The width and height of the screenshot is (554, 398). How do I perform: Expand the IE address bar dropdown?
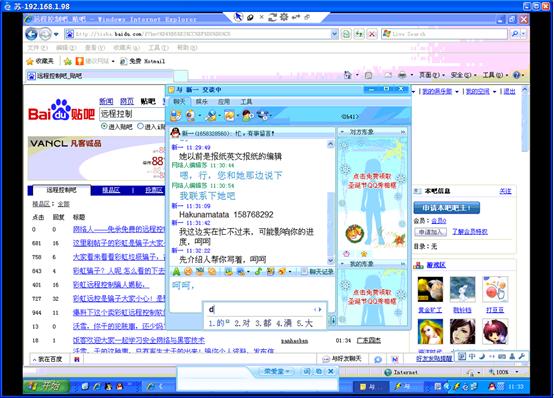pyautogui.click(x=334, y=34)
